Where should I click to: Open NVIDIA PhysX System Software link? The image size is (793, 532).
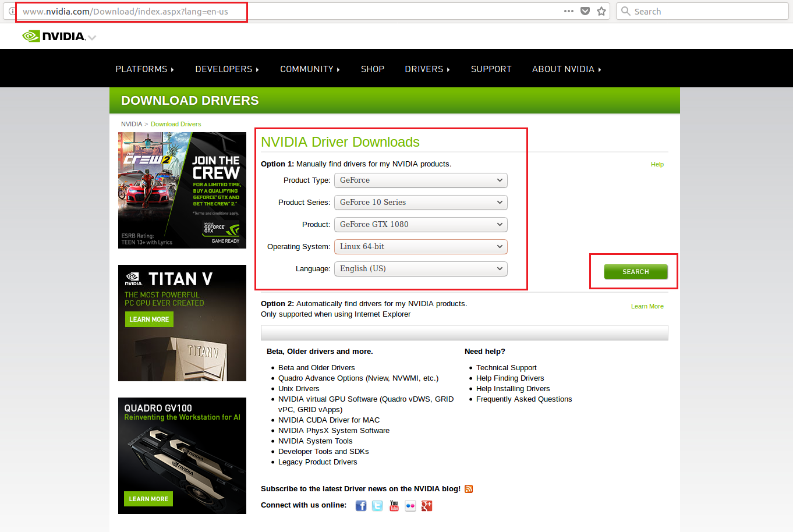[334, 431]
